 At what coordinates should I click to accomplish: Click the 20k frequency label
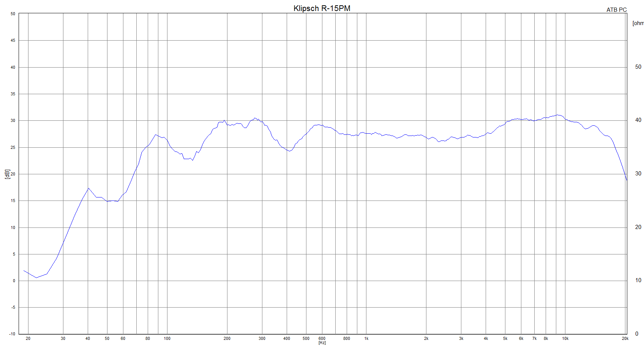click(x=625, y=338)
